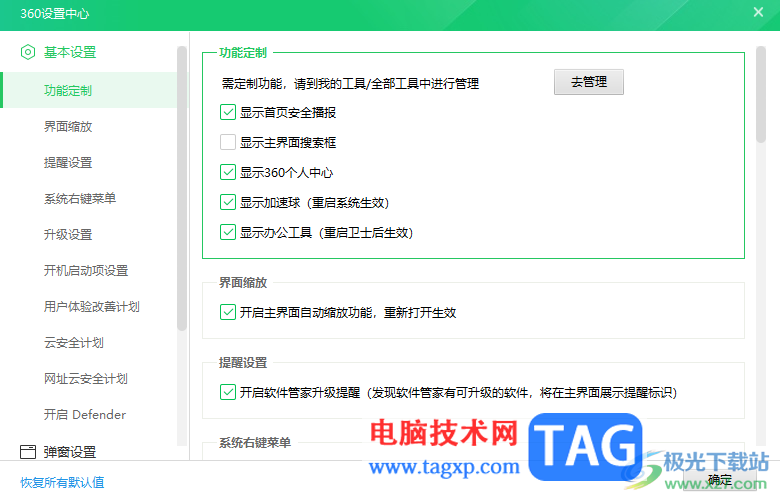Click the 弹窗设置 window icon
Screen dimensions: 780x500
click(28, 452)
